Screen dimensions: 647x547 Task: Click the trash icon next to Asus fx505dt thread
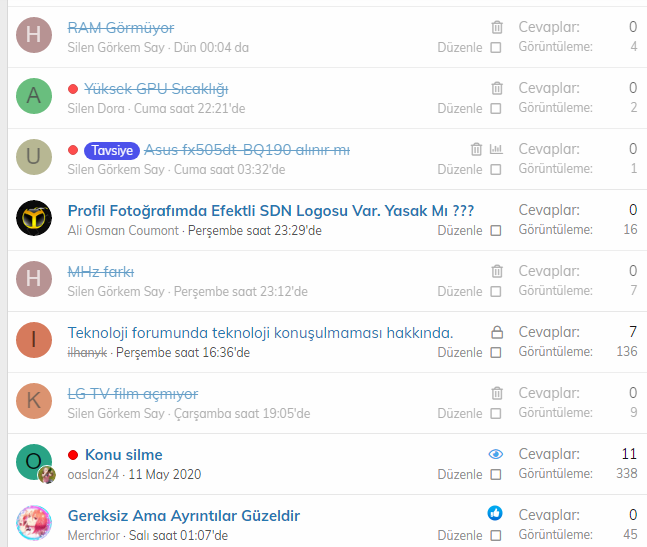pos(476,149)
